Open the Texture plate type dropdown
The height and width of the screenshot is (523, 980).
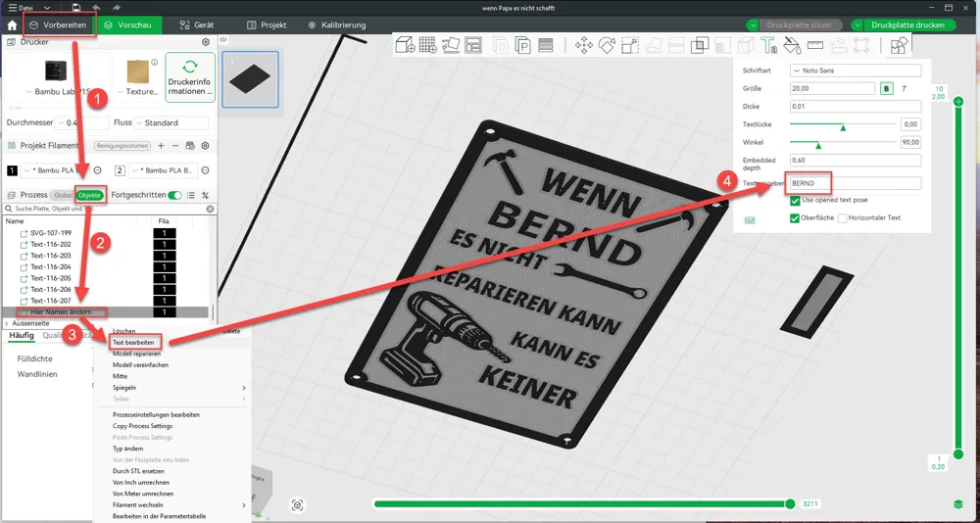pyautogui.click(x=136, y=92)
